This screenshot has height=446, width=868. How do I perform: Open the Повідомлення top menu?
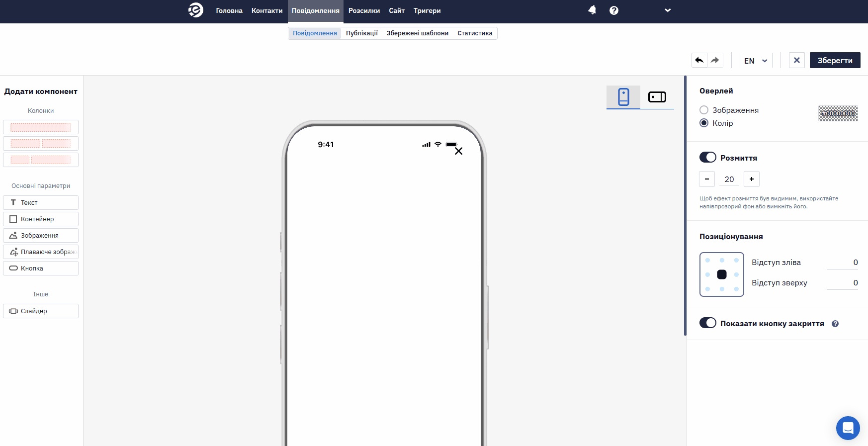click(316, 10)
